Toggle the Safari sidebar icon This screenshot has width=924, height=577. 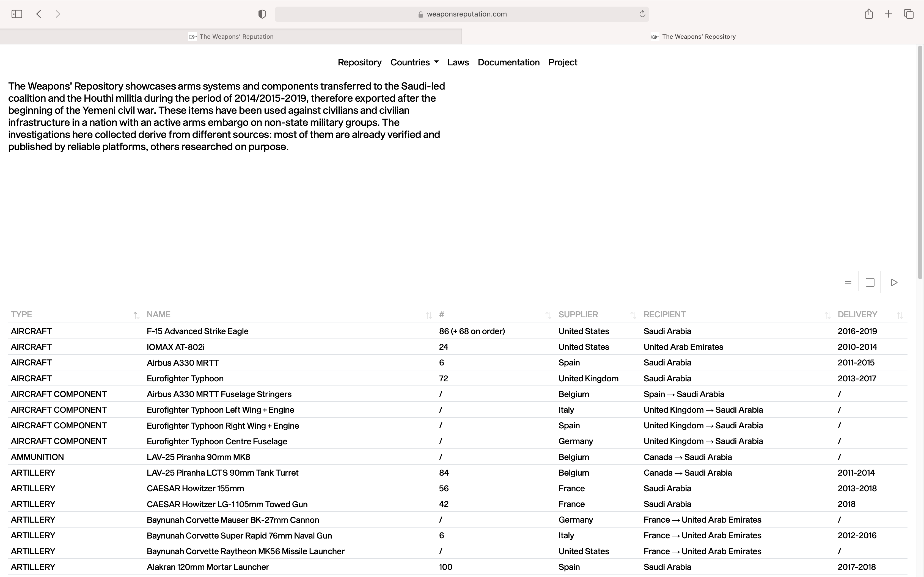click(17, 14)
